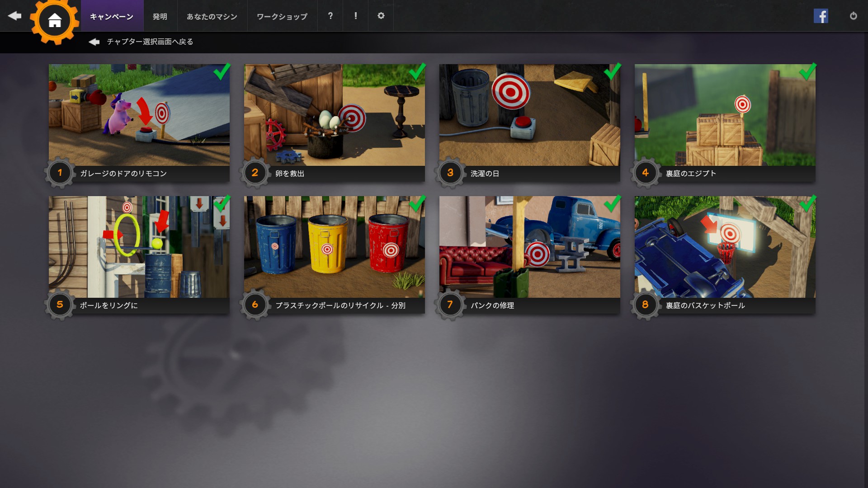The height and width of the screenshot is (488, 868).
Task: Click the green checkmark on level 4
Action: click(x=807, y=71)
